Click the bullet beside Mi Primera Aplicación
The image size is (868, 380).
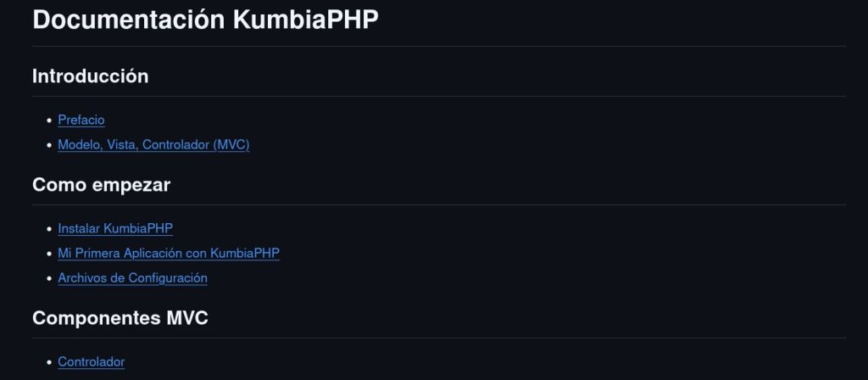[x=48, y=254]
